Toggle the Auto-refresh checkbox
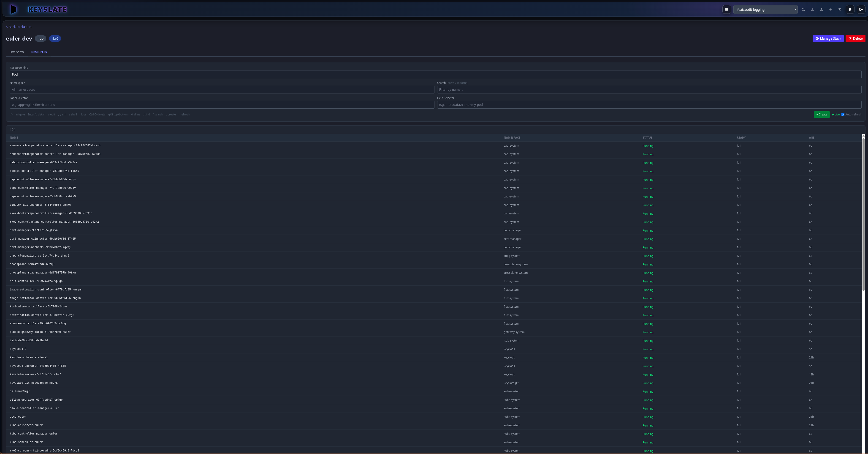This screenshot has height=454, width=868. pyautogui.click(x=843, y=115)
